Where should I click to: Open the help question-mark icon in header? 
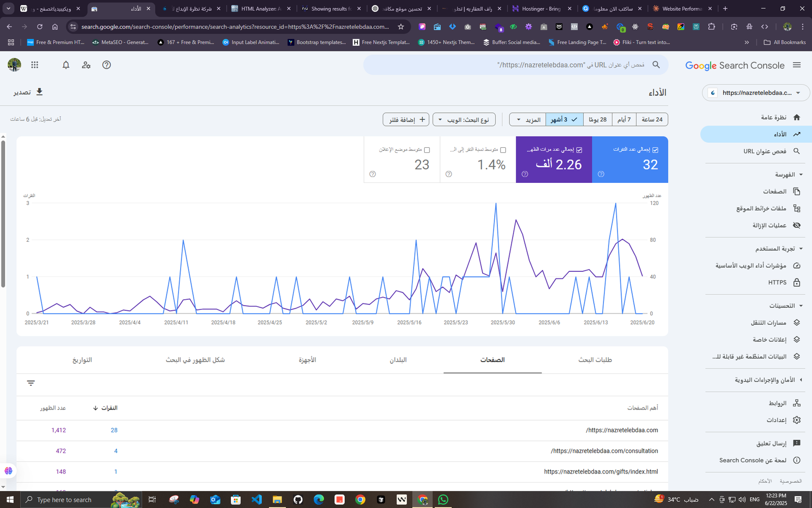tap(107, 65)
